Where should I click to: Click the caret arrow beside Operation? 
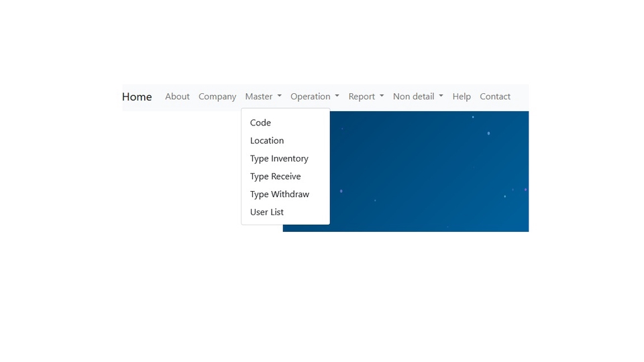337,97
